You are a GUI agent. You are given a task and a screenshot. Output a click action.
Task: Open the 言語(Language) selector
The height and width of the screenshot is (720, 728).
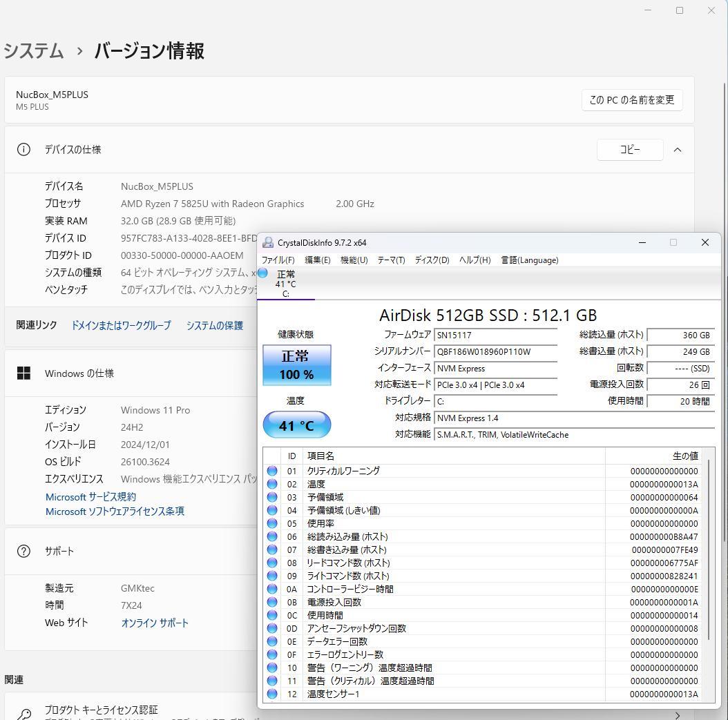(x=530, y=260)
